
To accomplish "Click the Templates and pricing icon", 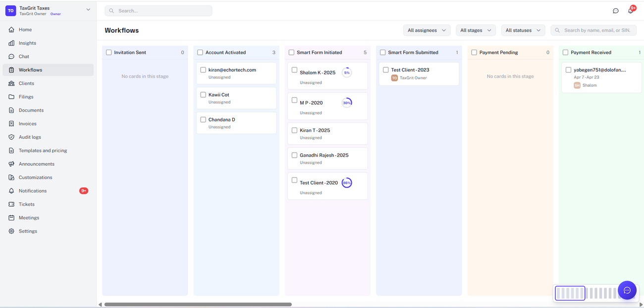I will [11, 150].
